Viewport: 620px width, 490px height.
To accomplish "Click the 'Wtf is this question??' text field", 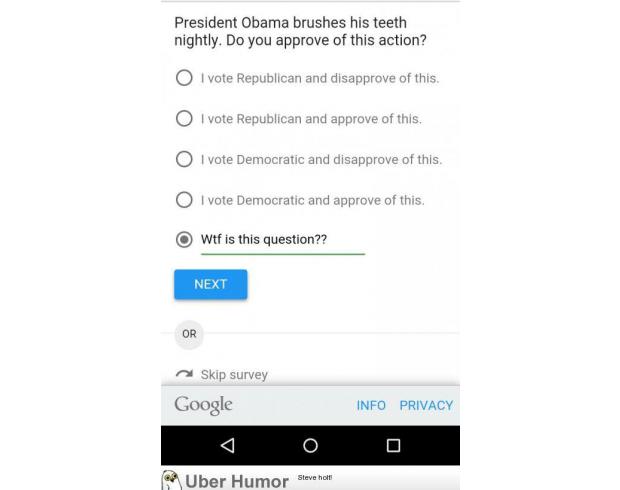I will coord(283,242).
